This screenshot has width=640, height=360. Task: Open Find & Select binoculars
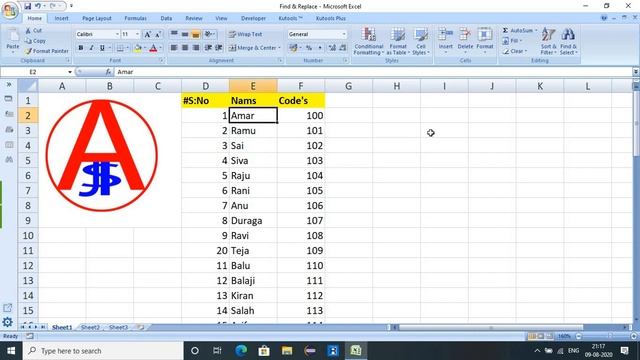point(568,41)
